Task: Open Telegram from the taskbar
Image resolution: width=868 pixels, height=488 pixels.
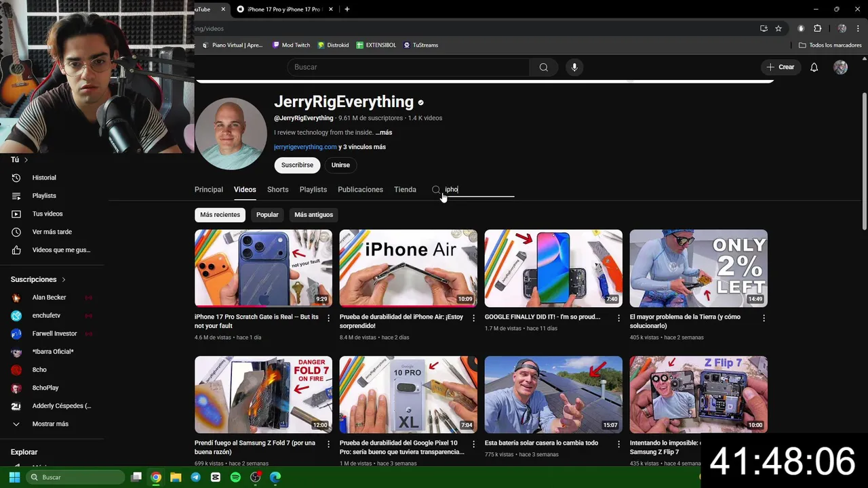Action: 195,477
